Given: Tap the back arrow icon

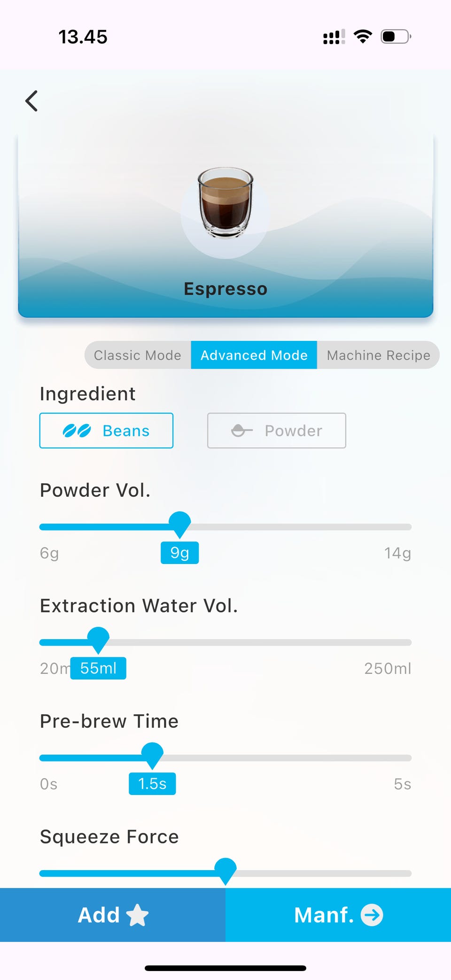Looking at the screenshot, I should [31, 101].
